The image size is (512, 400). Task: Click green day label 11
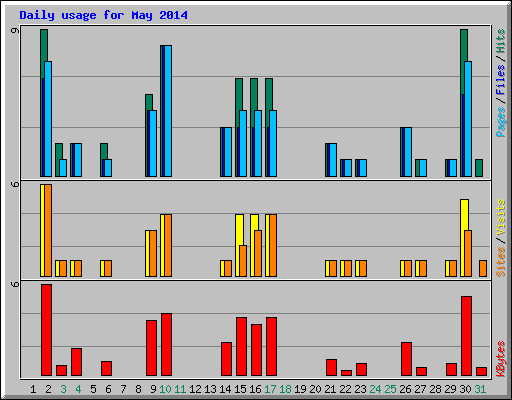(x=180, y=389)
